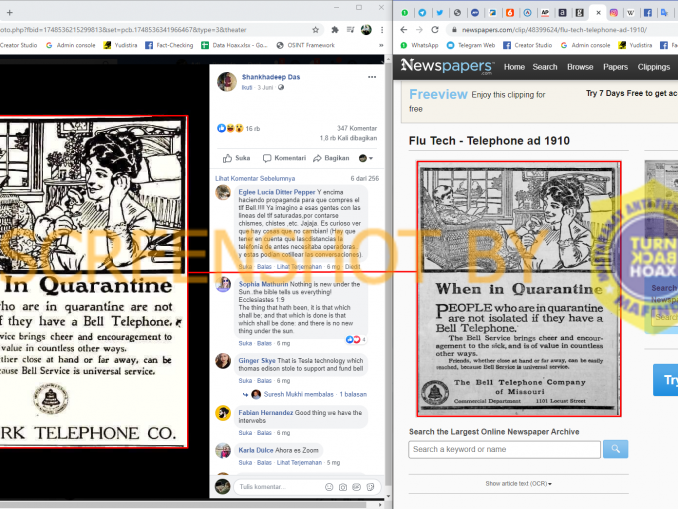The image size is (678, 509).
Task: Load previous comments via Lihat Komentar Sebelumnya
Action: click(255, 178)
